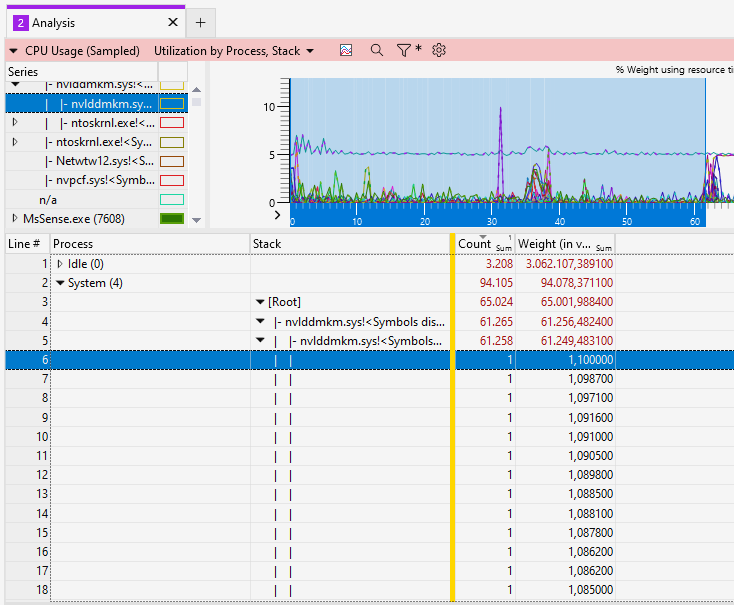Open the view settings gear icon

(x=439, y=50)
